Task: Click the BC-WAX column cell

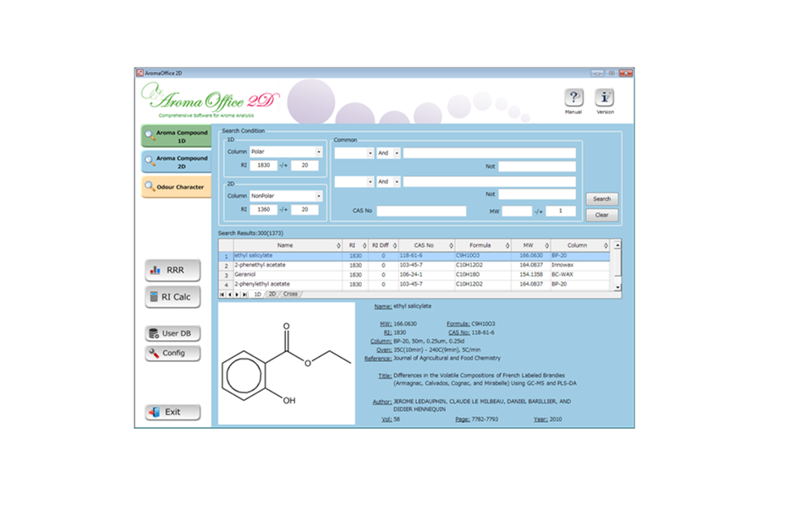Action: [x=580, y=275]
